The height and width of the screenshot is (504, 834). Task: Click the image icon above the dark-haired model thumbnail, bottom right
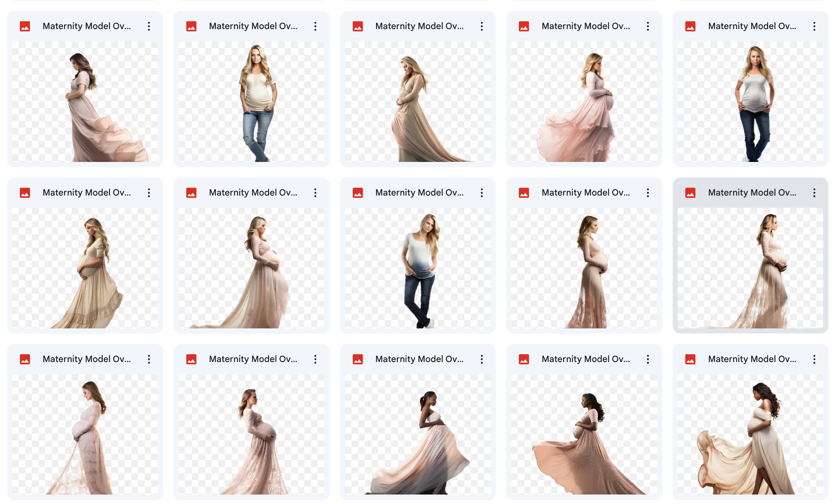tap(690, 359)
